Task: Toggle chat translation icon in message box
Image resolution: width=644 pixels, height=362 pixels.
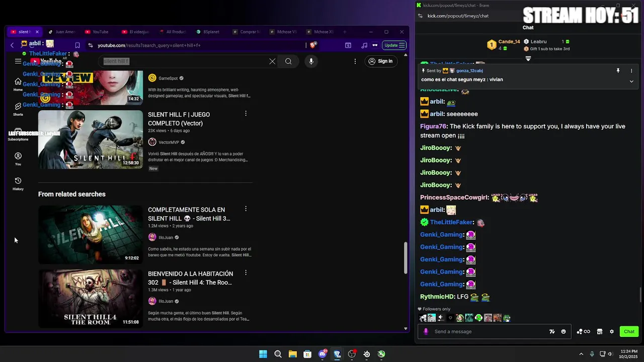Action: (552, 331)
